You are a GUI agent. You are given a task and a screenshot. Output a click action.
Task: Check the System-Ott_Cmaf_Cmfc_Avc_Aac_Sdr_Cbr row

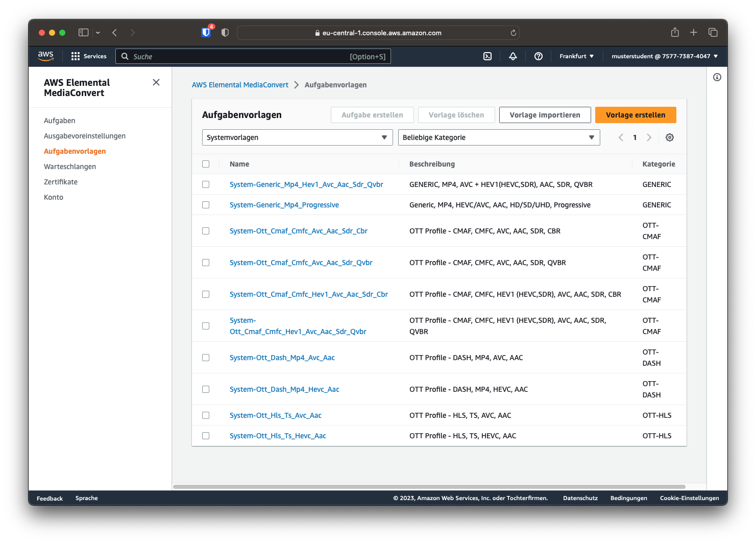tap(206, 231)
